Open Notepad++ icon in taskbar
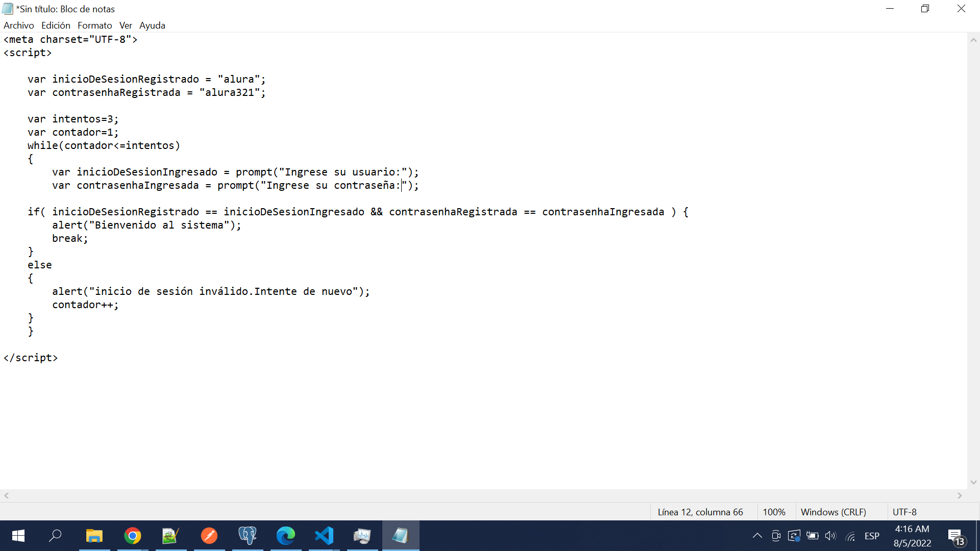The width and height of the screenshot is (980, 551). click(171, 536)
